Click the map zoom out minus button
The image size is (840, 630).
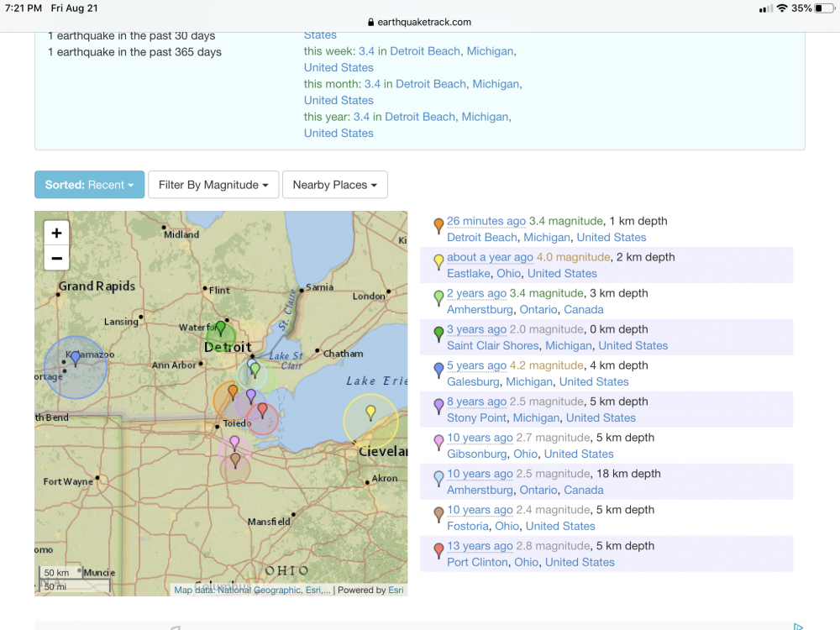coord(56,258)
